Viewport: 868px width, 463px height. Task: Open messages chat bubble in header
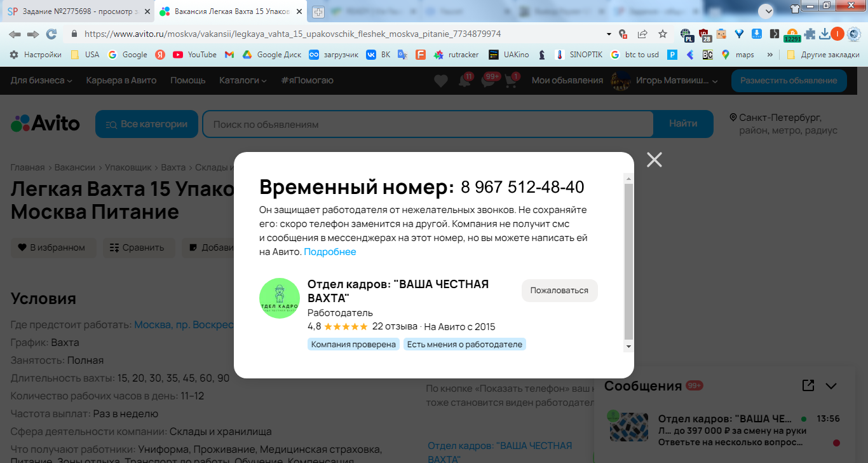[488, 81]
